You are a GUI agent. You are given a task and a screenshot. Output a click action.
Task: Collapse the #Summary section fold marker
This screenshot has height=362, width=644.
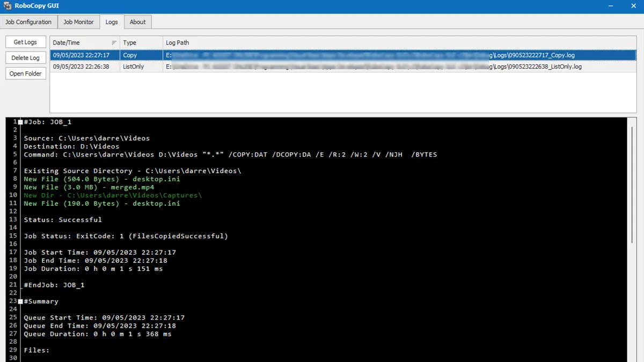click(x=20, y=301)
